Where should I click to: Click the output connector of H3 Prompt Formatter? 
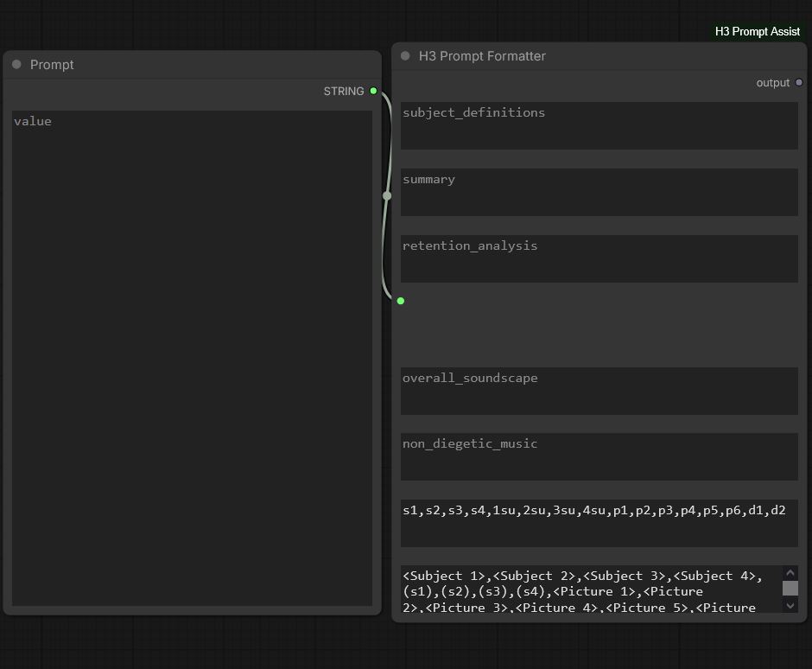click(799, 82)
